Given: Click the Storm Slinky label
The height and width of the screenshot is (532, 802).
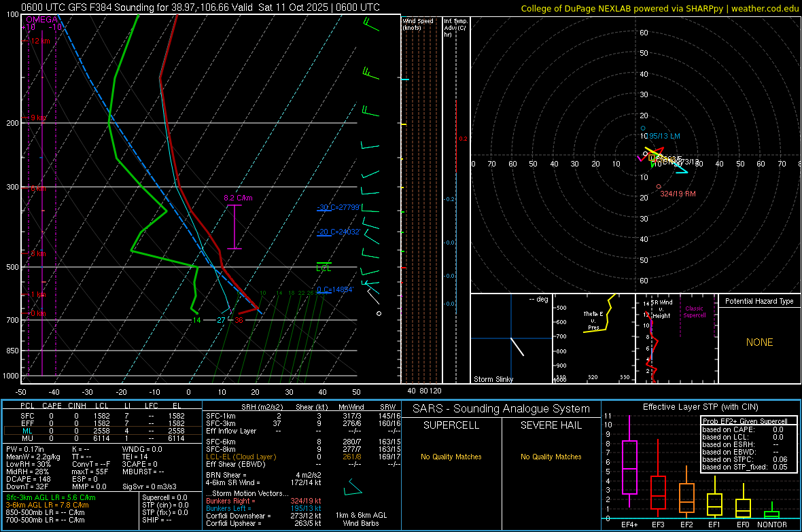Looking at the screenshot, I should click(x=493, y=379).
